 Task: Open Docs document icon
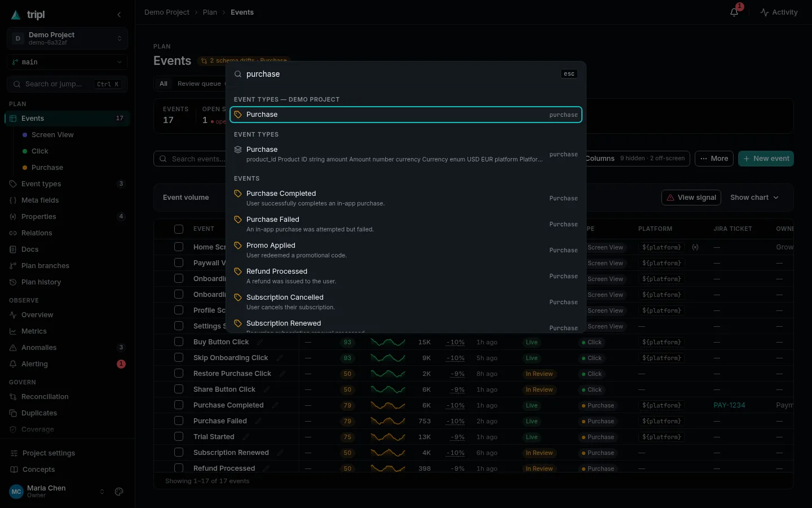click(13, 249)
